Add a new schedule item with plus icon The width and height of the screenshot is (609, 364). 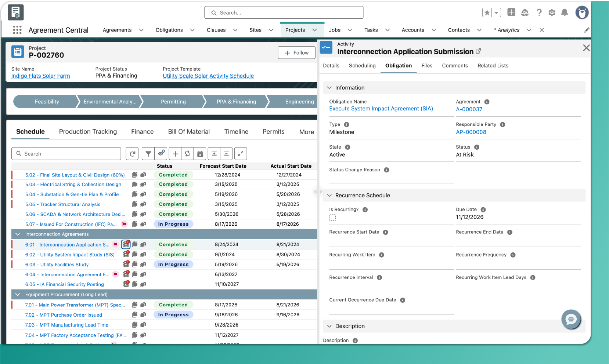(x=175, y=154)
